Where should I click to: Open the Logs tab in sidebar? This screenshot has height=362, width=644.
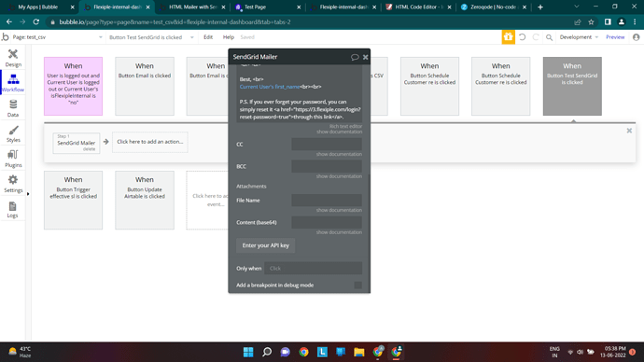click(x=13, y=209)
